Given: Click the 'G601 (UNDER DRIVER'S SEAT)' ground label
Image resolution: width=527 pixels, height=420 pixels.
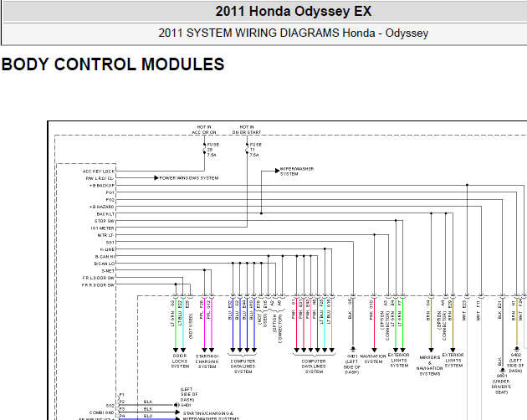Looking at the screenshot, I should point(501,384).
